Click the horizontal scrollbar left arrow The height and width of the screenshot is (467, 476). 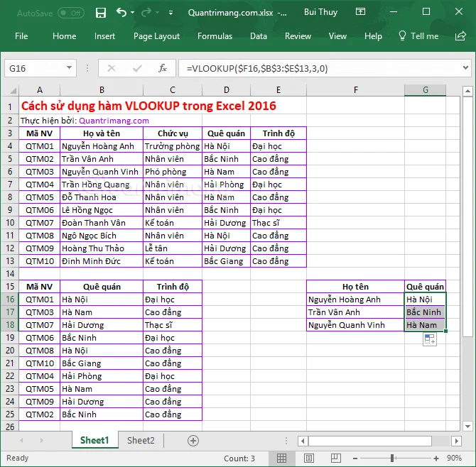(303, 441)
